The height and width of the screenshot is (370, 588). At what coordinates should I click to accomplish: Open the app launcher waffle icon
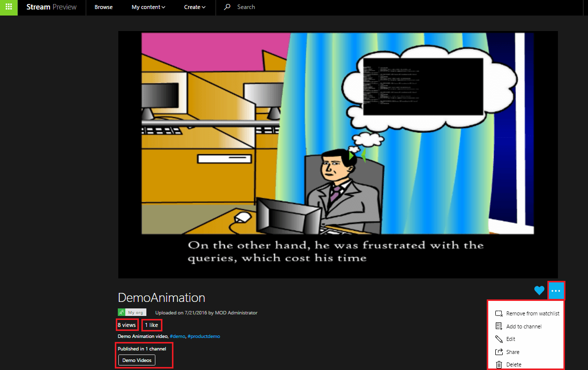(x=9, y=8)
